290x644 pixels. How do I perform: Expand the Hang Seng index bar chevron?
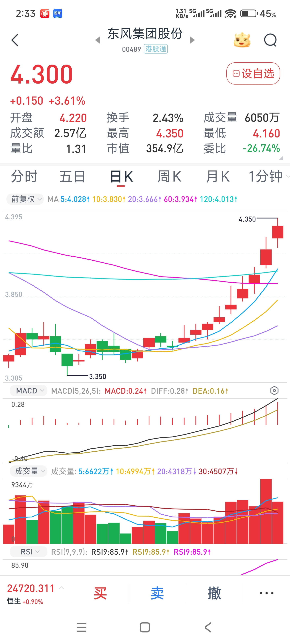pyautogui.click(x=61, y=588)
